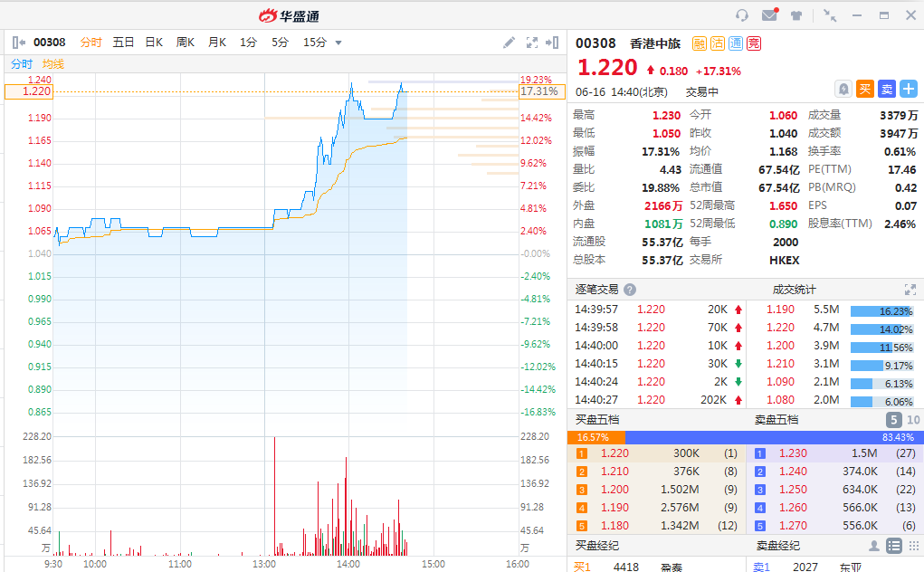This screenshot has width=924, height=572.
Task: Click bid level 1 price 1.220
Action: (614, 453)
